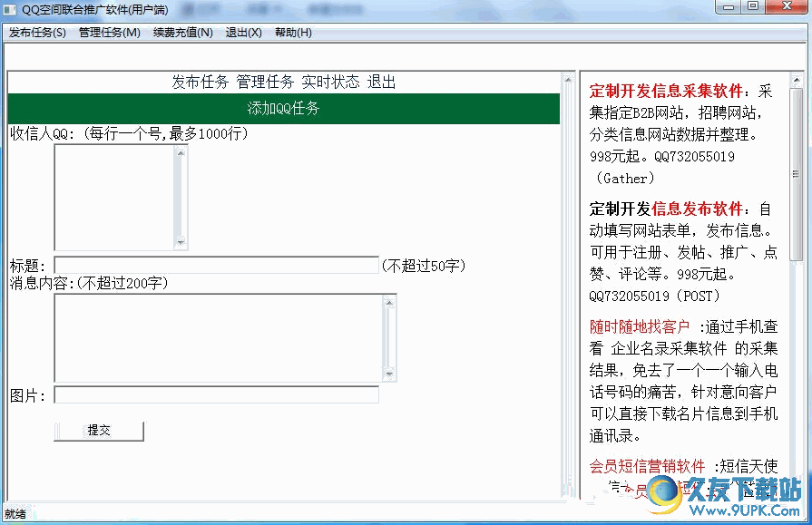Image resolution: width=812 pixels, height=525 pixels.
Task: Open the 帮助(H) menu
Action: tap(293, 33)
